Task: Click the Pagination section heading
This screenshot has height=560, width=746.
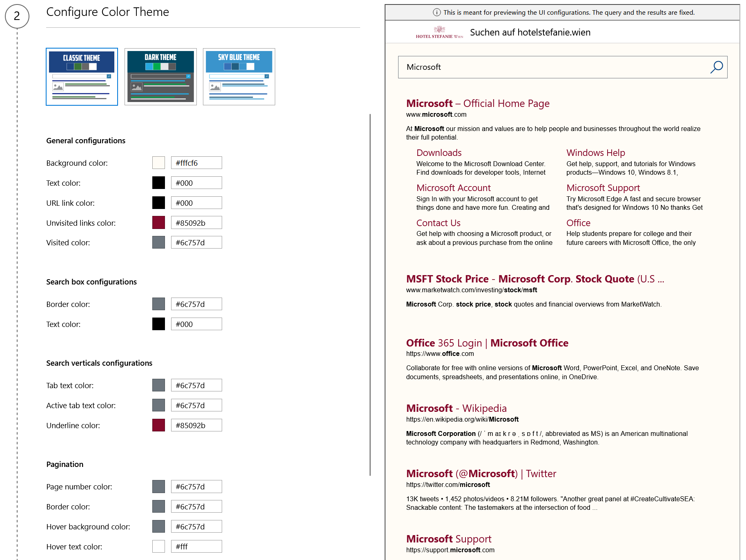Action: pyautogui.click(x=65, y=464)
